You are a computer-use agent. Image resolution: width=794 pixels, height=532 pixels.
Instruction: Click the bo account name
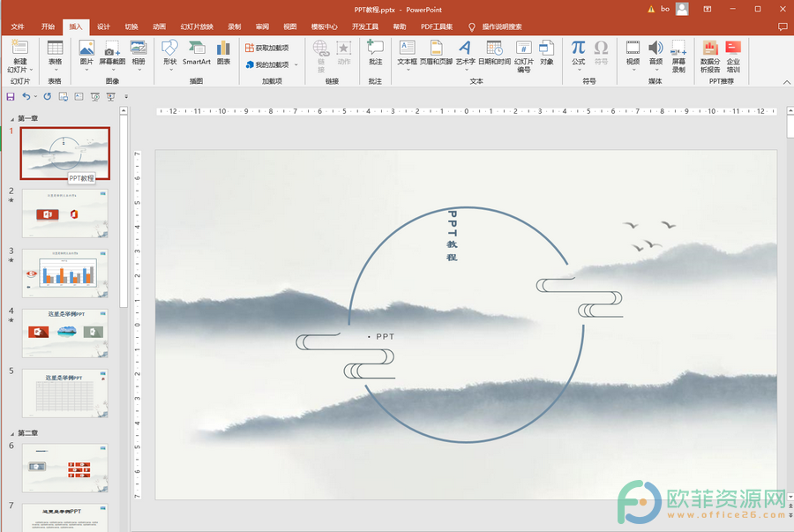point(665,9)
